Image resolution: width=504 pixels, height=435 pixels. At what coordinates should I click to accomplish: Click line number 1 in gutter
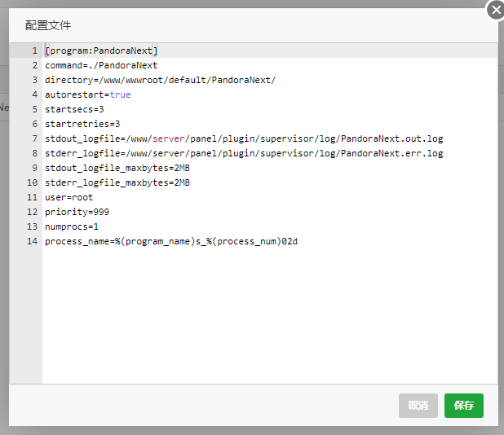pos(35,51)
